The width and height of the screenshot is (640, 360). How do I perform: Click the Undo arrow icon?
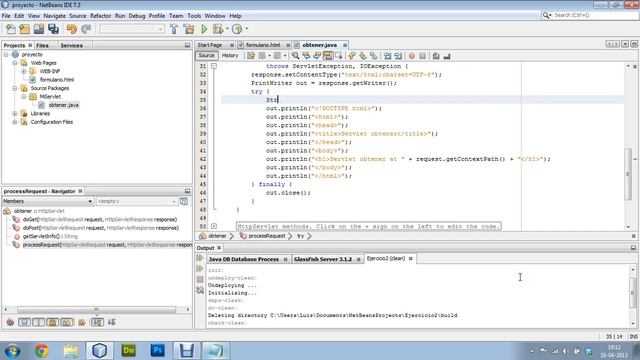point(72,29)
